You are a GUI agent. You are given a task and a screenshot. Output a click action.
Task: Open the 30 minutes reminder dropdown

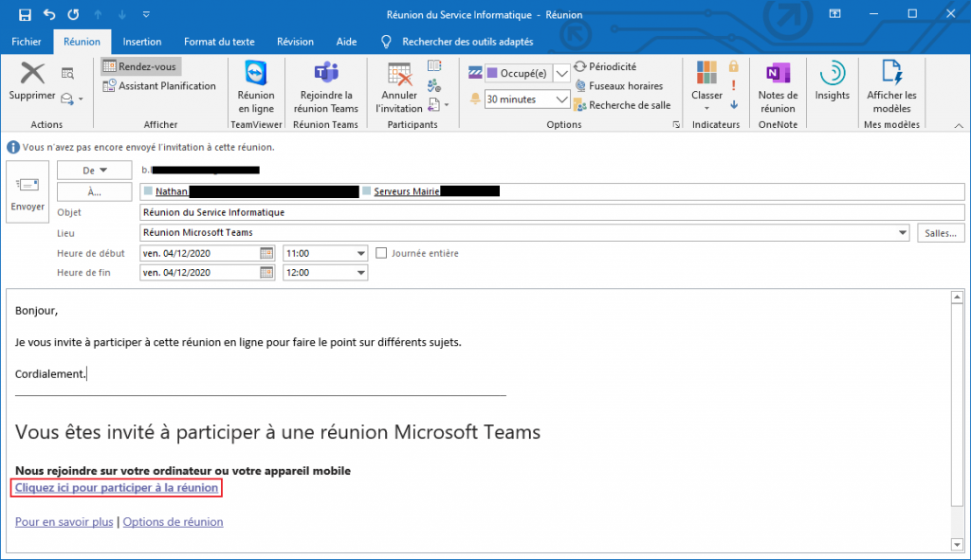tap(561, 99)
